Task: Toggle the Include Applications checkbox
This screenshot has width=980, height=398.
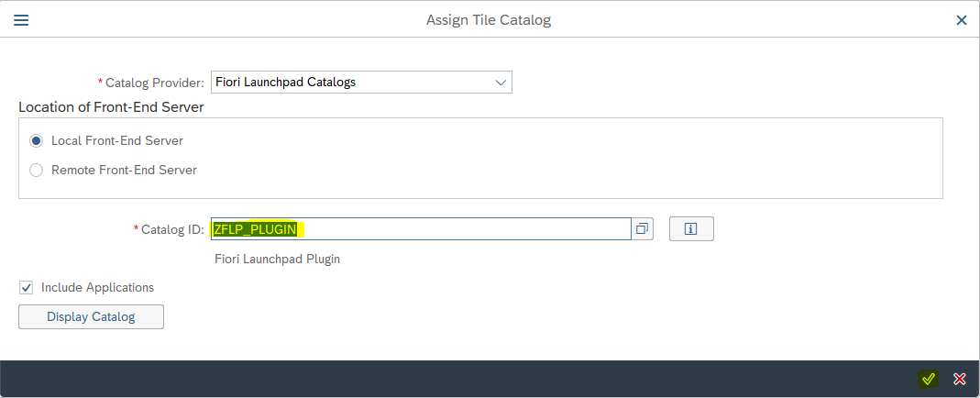Action: click(x=26, y=288)
